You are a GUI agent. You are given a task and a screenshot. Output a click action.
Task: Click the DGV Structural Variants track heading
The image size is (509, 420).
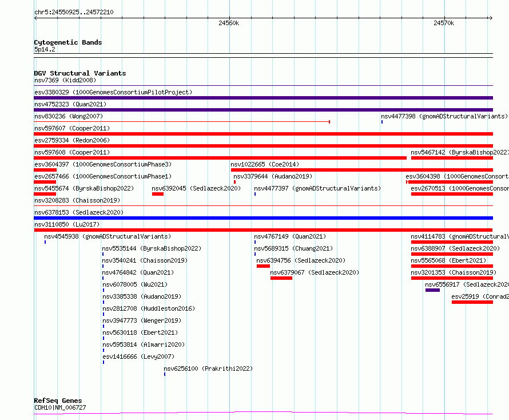point(80,73)
